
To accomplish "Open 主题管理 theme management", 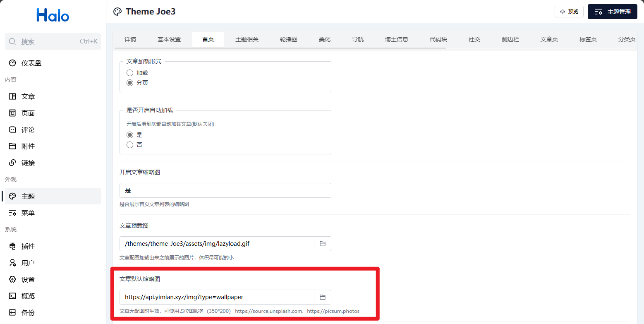I will click(612, 12).
